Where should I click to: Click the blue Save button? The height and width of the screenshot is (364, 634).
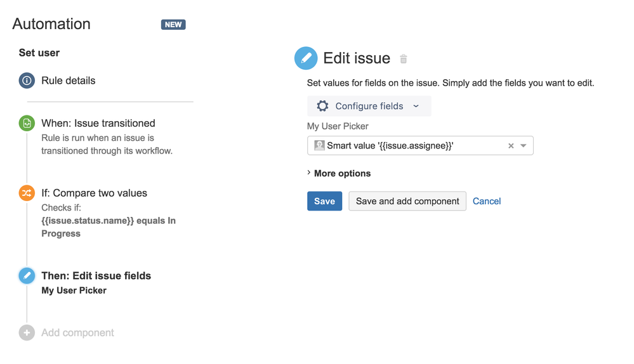[x=324, y=201]
